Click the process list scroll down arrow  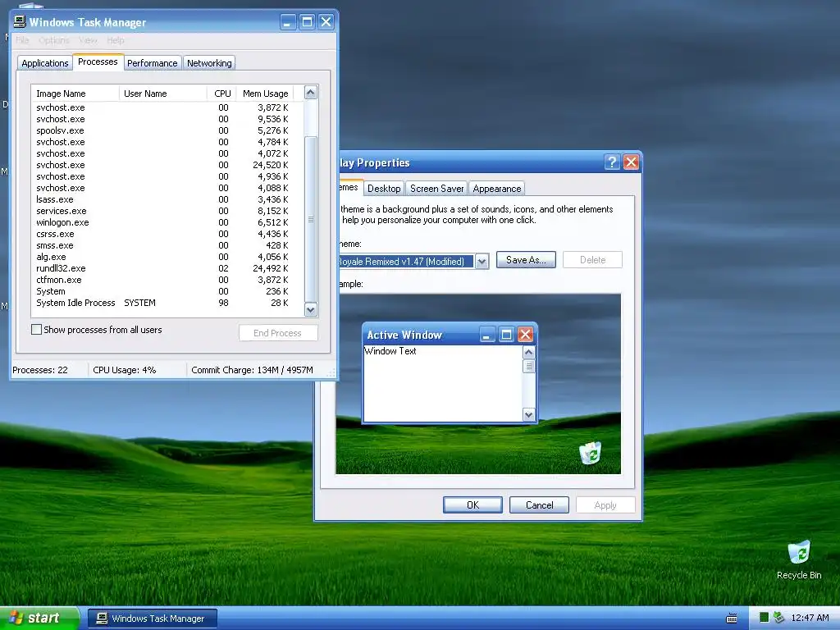click(x=311, y=309)
